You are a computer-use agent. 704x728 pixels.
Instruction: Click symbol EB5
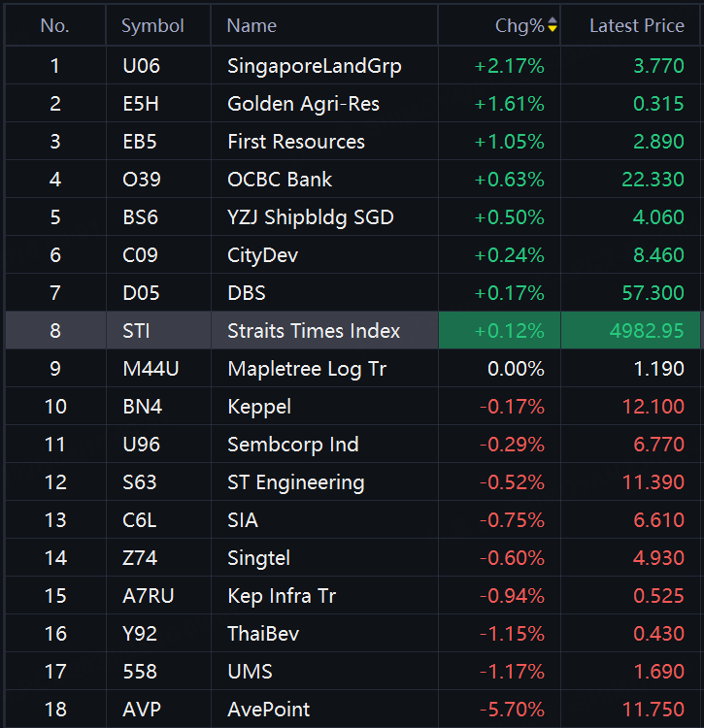[140, 142]
